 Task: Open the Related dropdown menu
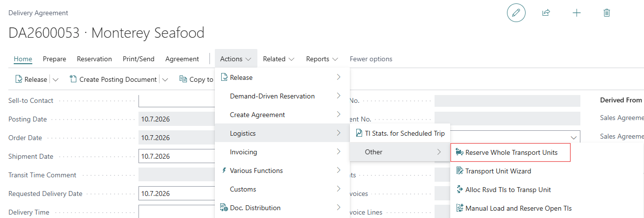pos(278,59)
